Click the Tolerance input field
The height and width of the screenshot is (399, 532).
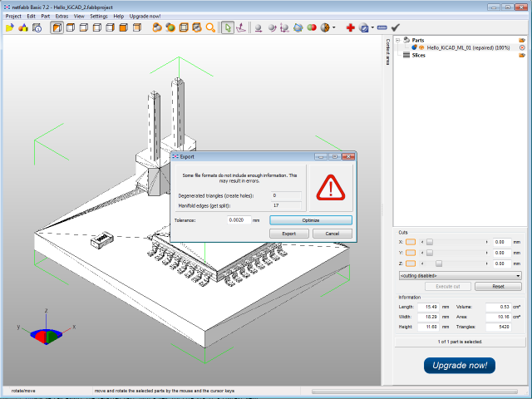[x=239, y=219]
